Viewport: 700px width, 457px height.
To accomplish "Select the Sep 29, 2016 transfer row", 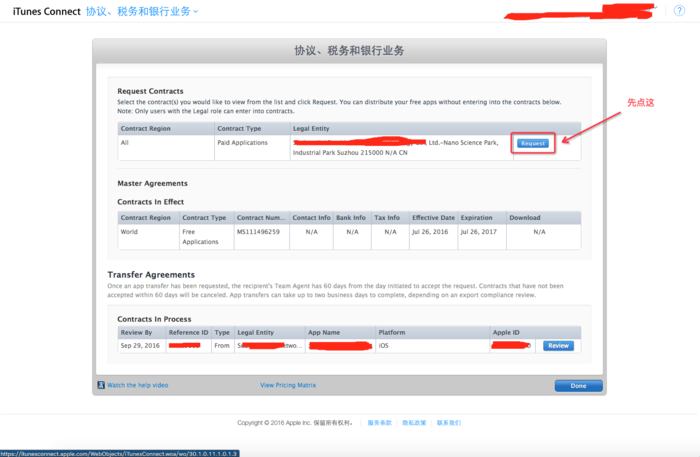I will click(x=138, y=346).
